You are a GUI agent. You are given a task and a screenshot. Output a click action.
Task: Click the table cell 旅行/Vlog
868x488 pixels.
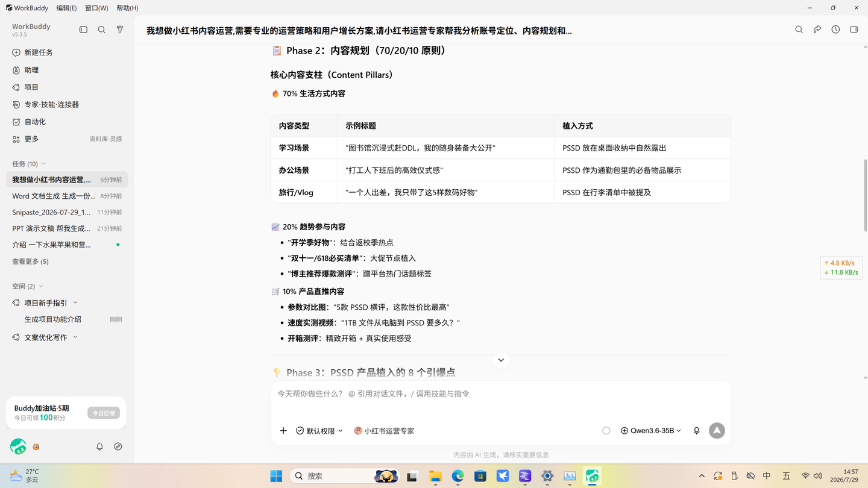[x=304, y=192]
